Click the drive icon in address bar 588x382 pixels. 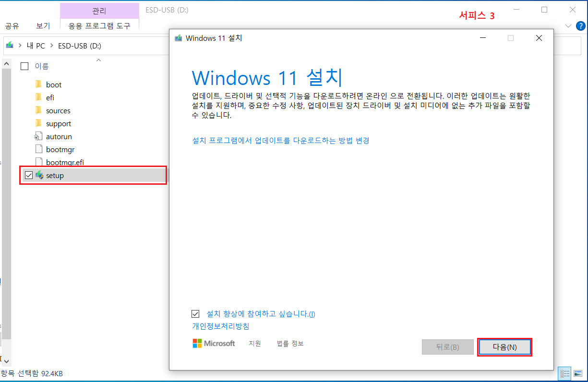[x=10, y=46]
